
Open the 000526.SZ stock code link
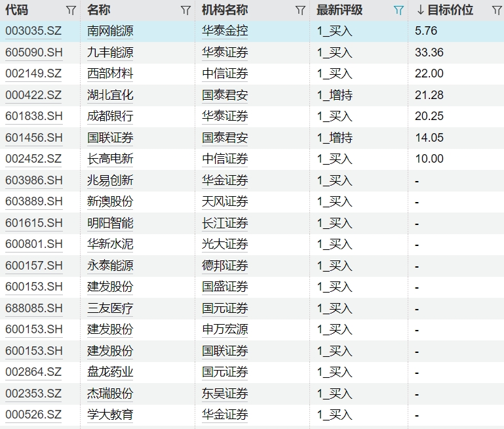[x=33, y=415]
